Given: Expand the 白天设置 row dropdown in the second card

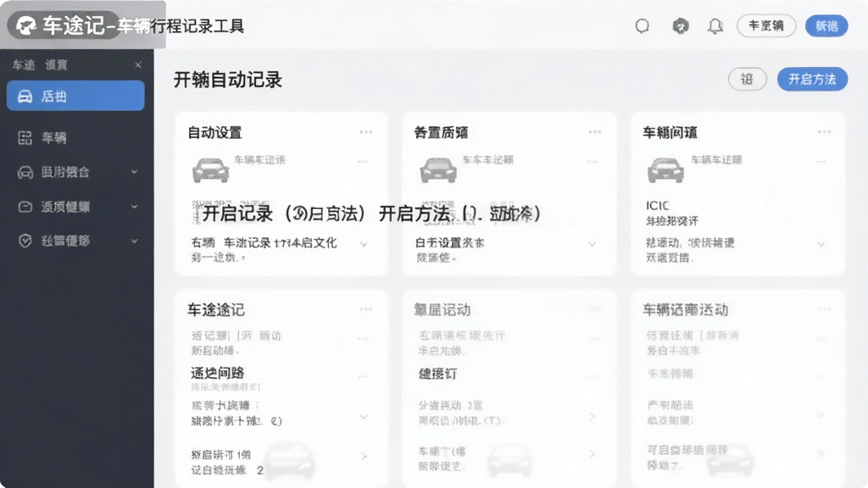Looking at the screenshot, I should coord(592,244).
